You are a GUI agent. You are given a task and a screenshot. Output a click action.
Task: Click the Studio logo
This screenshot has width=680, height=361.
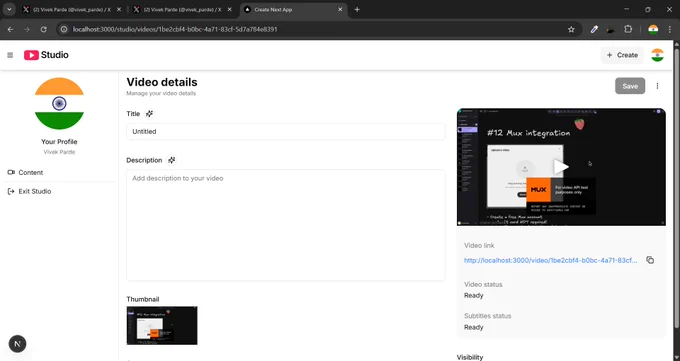tap(46, 55)
